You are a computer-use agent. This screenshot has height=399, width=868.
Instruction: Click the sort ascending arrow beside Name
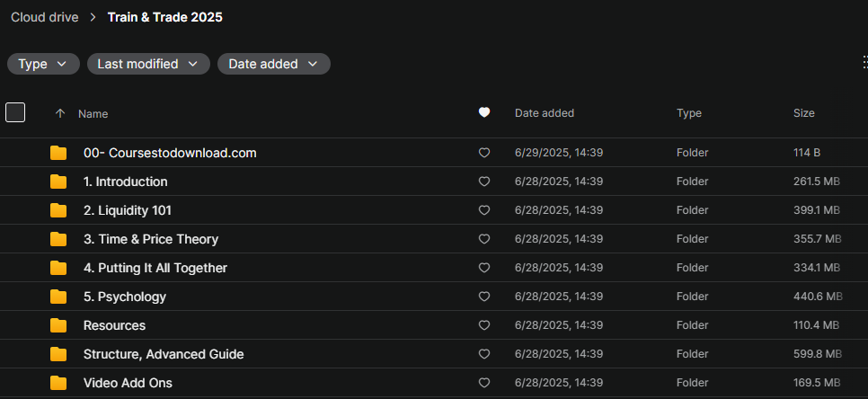click(x=60, y=113)
